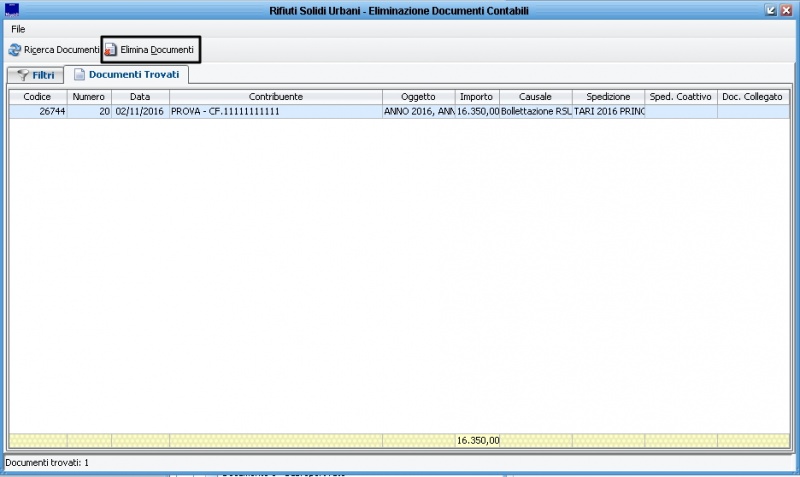
Task: Click the Oggetto column header
Action: coord(418,97)
